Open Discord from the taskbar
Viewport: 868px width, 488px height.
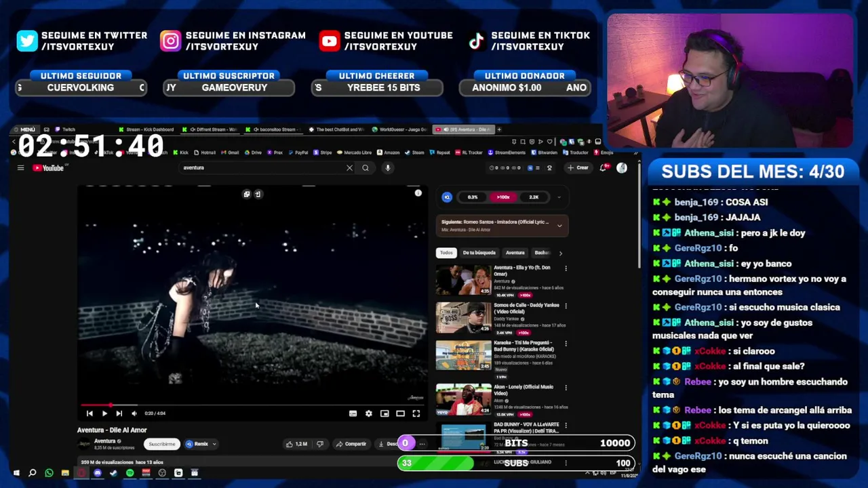[x=98, y=473]
